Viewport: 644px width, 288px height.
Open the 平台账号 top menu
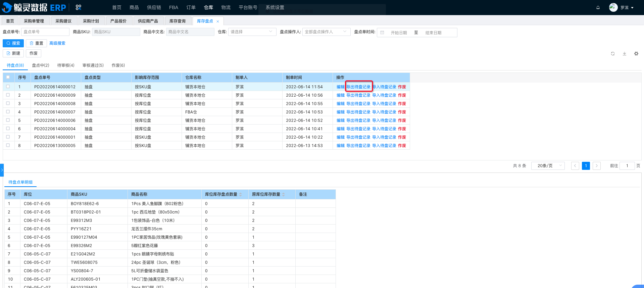248,7
